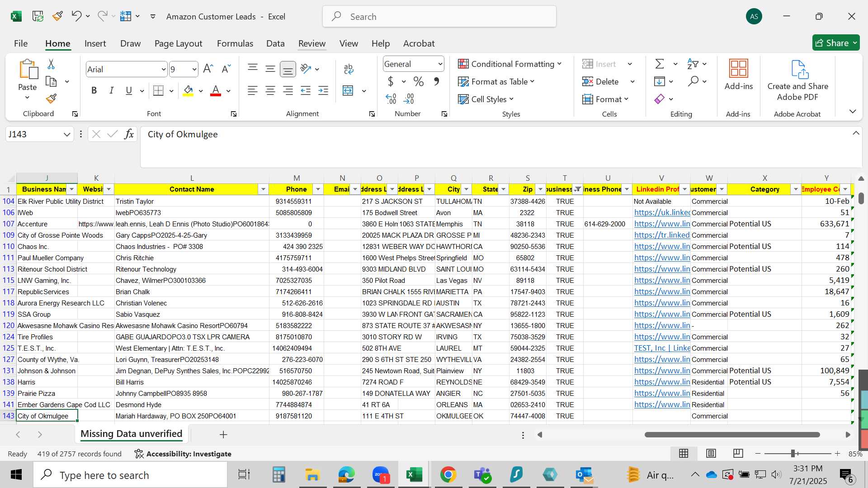Add new sheet with plus button
This screenshot has height=488, width=868.
click(x=223, y=435)
